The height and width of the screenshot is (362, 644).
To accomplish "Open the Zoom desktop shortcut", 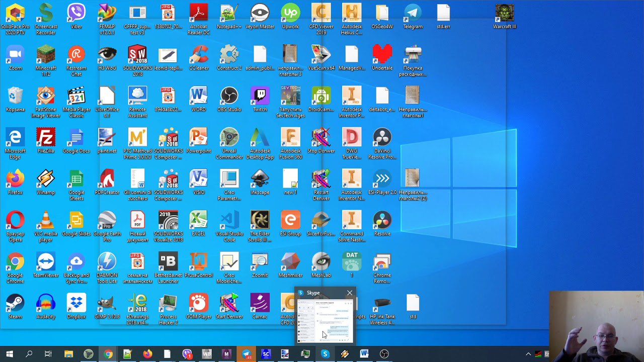I will pos(15,58).
